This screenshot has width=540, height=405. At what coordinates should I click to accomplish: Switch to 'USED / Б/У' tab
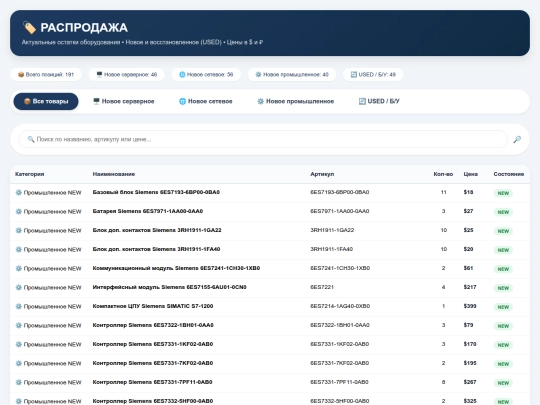379,101
